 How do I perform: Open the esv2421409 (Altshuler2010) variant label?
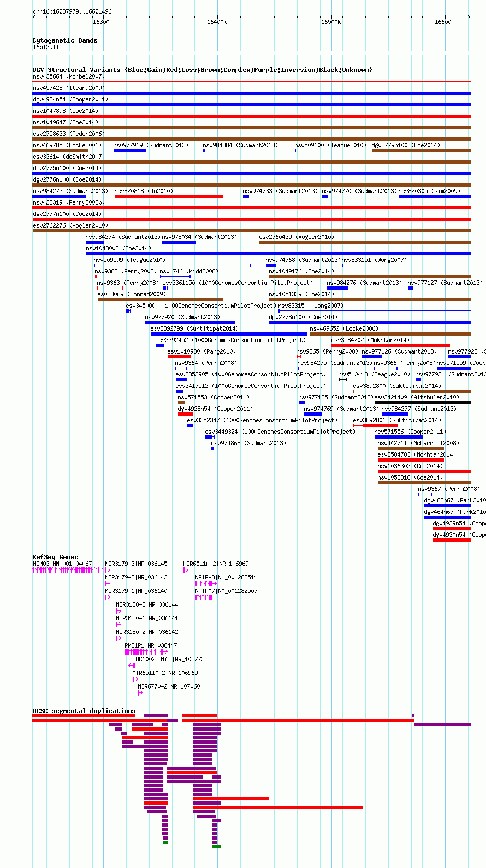[x=417, y=397]
